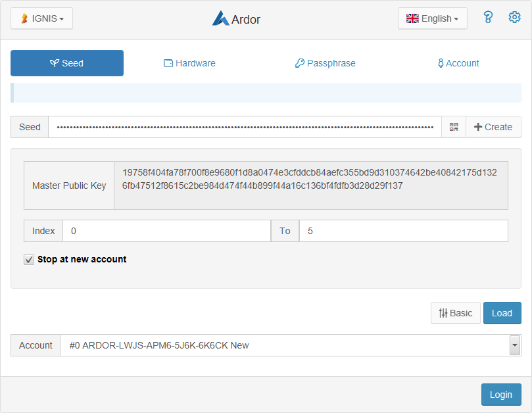This screenshot has width=532, height=413.
Task: Click the Index input field
Action: [166, 231]
